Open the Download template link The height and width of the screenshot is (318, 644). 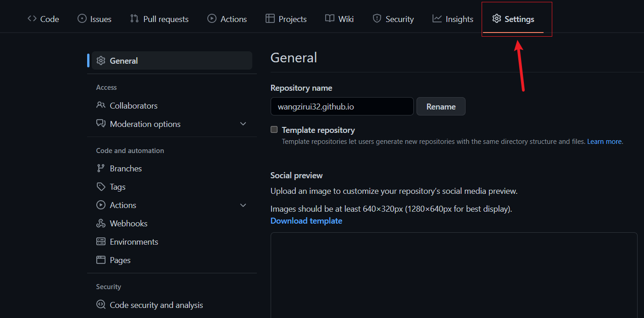[306, 221]
